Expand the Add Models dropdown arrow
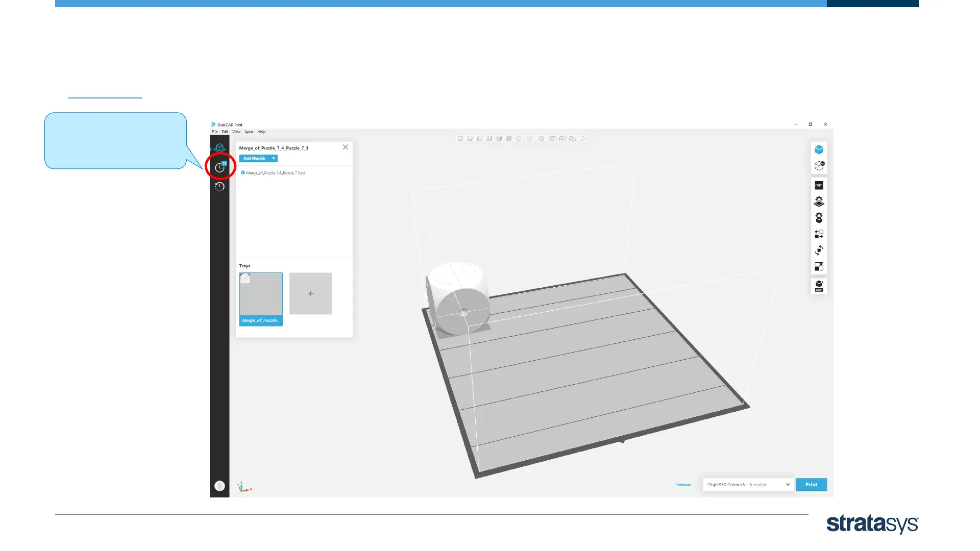Screen dimensions: 980x551 pos(274,159)
